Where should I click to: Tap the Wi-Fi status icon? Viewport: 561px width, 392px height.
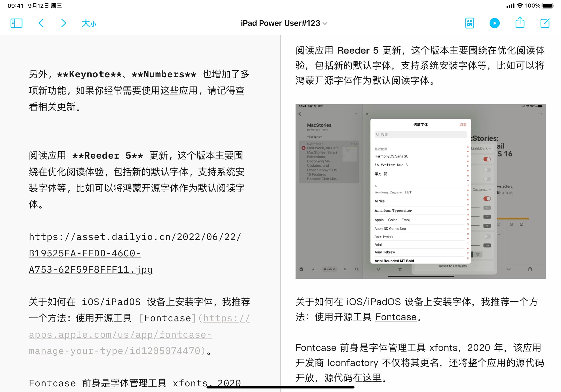pos(520,6)
